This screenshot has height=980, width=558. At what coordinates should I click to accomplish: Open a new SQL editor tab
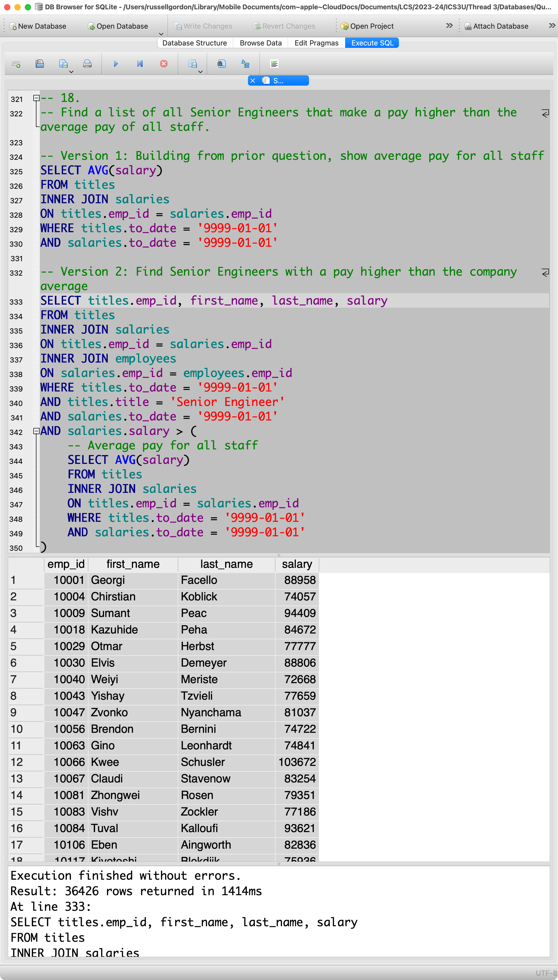[x=16, y=64]
